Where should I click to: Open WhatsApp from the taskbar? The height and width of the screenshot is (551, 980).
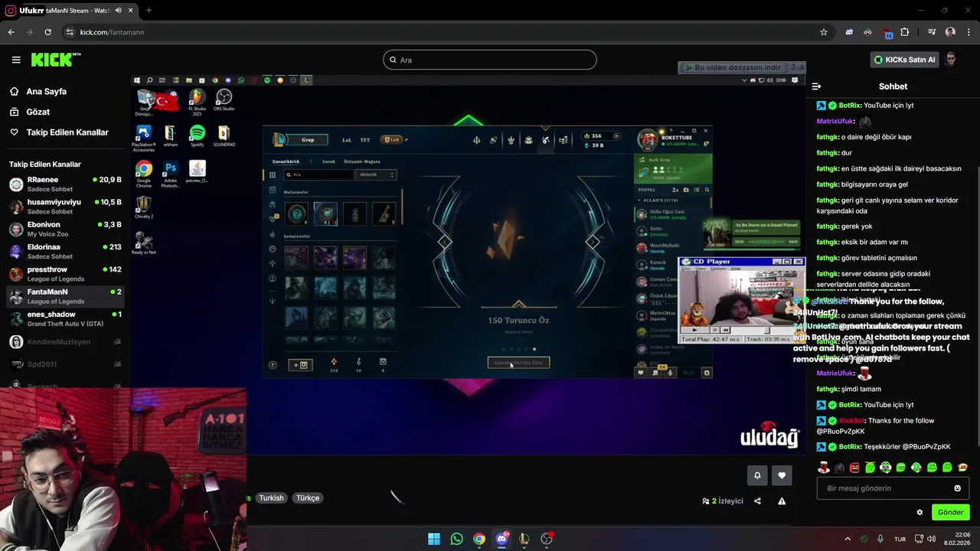(x=456, y=539)
